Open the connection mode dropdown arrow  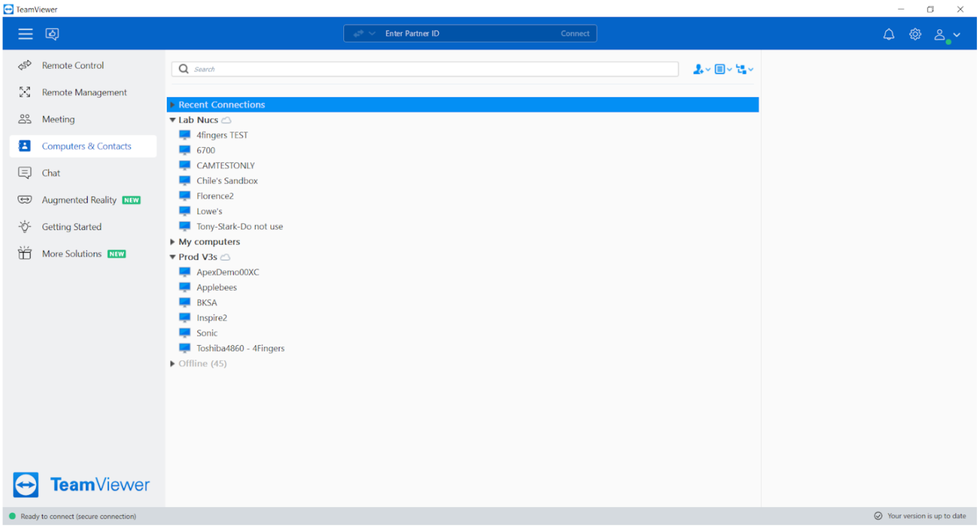pos(372,34)
